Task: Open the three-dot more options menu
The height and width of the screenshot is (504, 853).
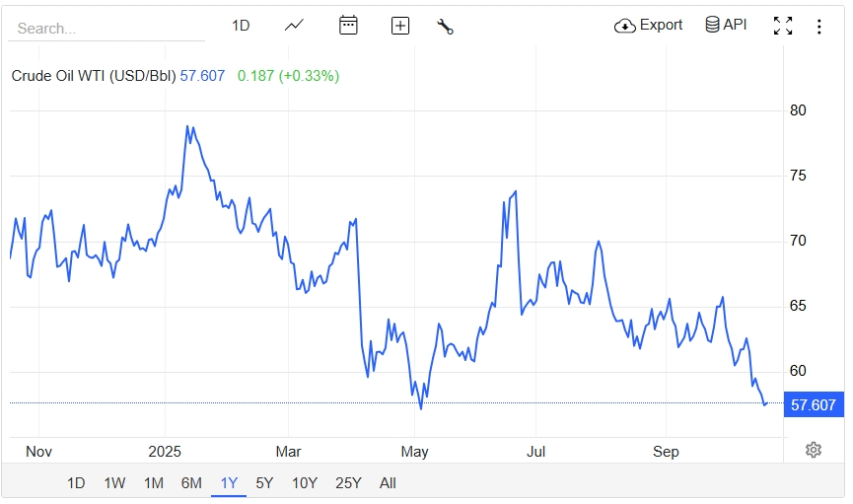Action: (818, 27)
